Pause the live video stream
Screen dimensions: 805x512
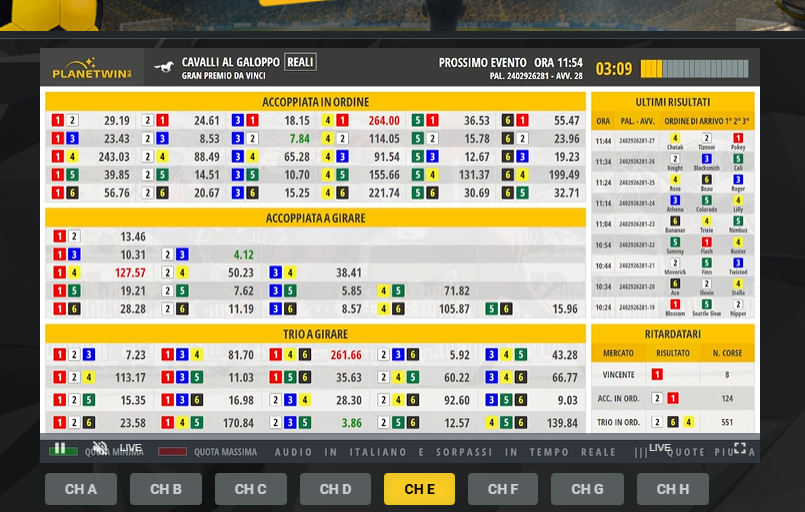60,448
